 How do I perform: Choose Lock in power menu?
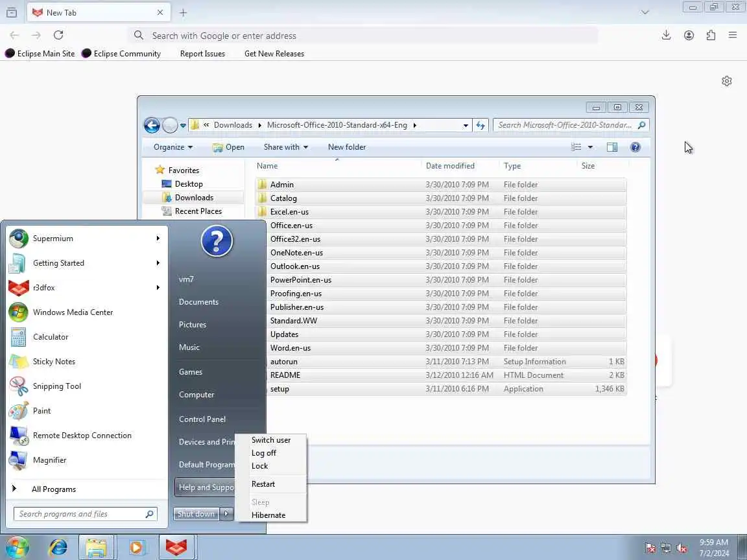point(271,466)
